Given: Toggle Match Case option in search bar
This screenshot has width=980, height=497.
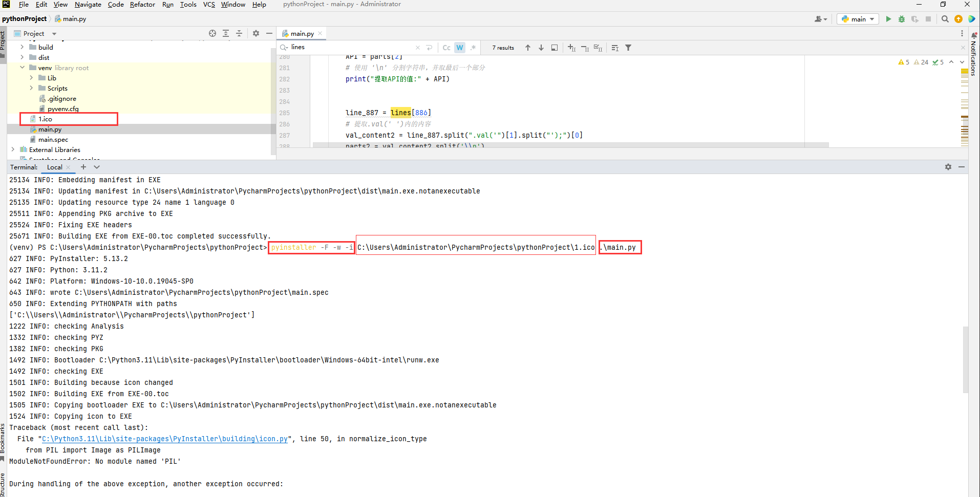Looking at the screenshot, I should click(x=446, y=48).
